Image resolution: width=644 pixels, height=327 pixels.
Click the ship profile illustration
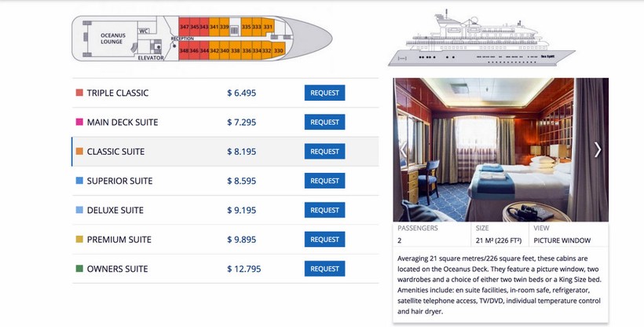click(481, 38)
